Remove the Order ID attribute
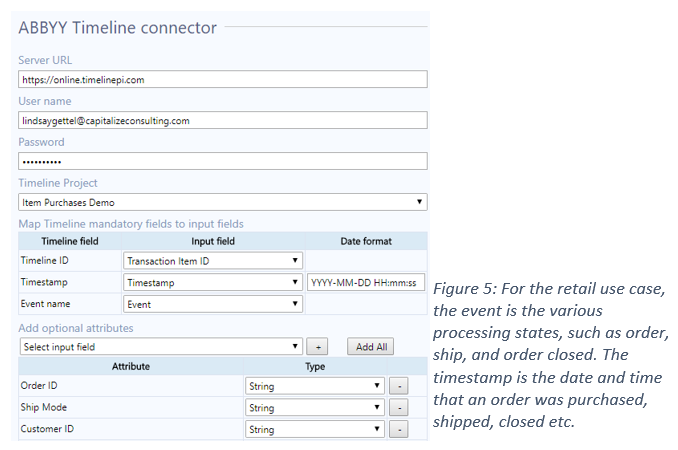The width and height of the screenshot is (678, 450). [397, 386]
